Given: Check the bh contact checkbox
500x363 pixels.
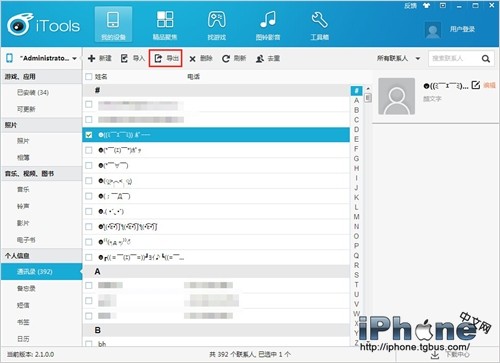Looking at the screenshot, I should pyautogui.click(x=89, y=343).
